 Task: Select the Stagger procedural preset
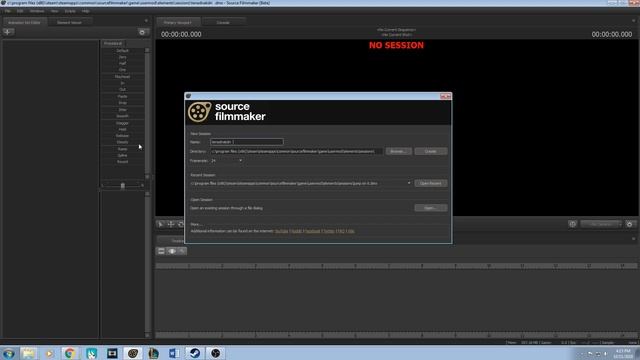(122, 123)
